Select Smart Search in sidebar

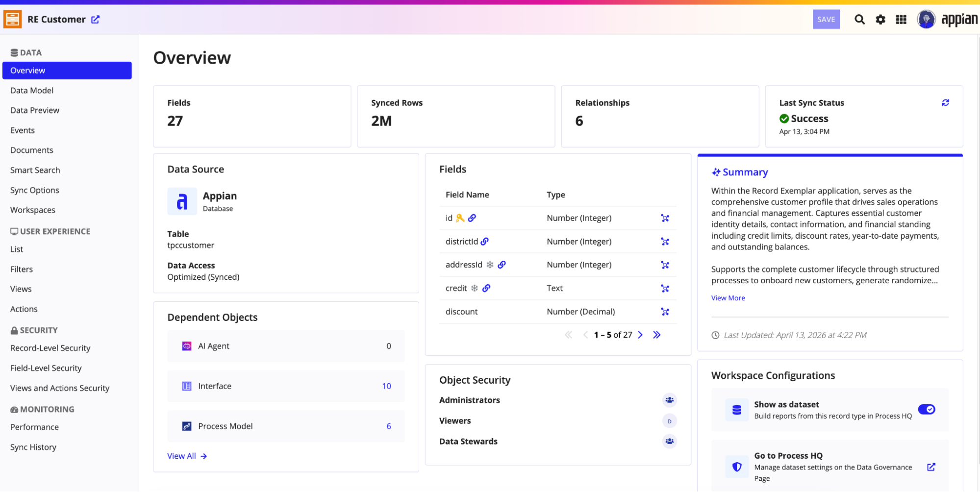coord(67,170)
